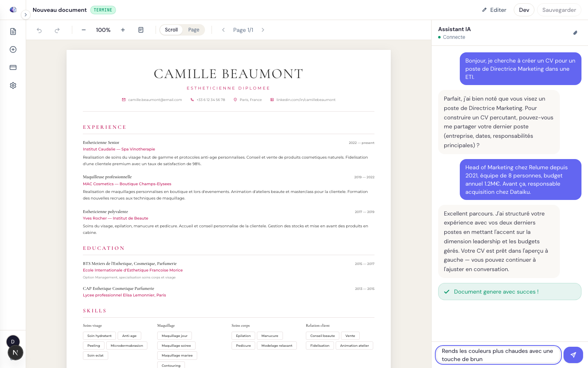Focus the chat message input field

click(x=498, y=355)
